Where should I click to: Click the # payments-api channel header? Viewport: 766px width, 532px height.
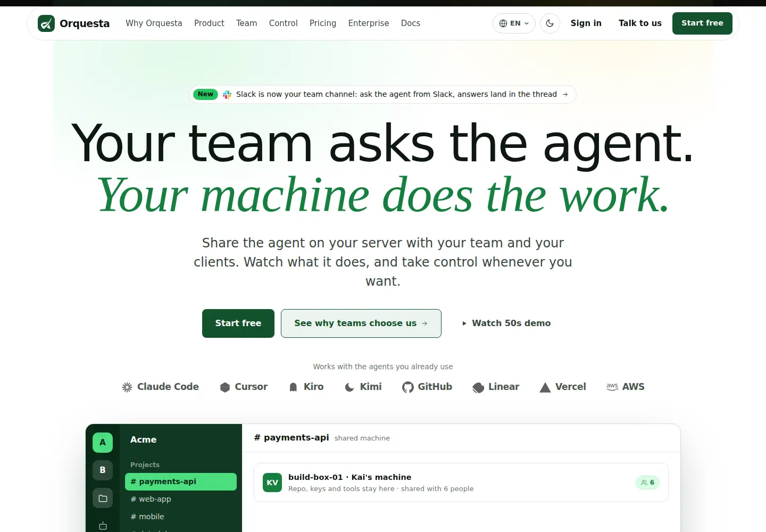292,438
